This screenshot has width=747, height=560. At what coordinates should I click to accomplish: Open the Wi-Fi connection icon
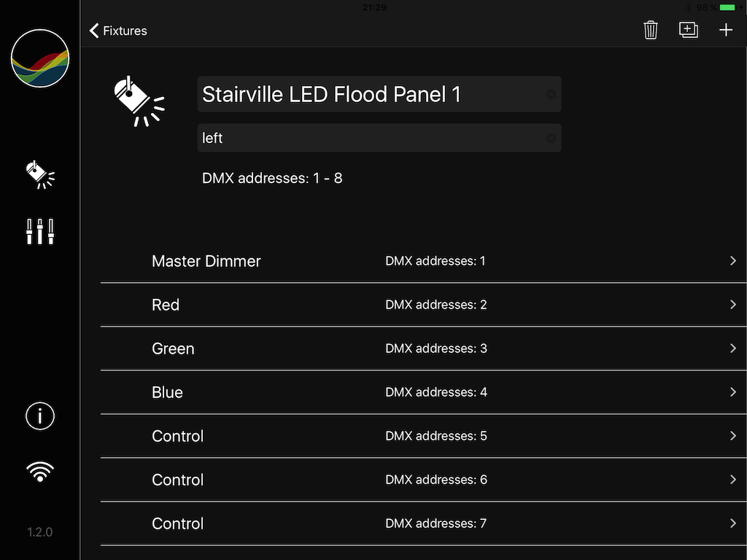[40, 472]
